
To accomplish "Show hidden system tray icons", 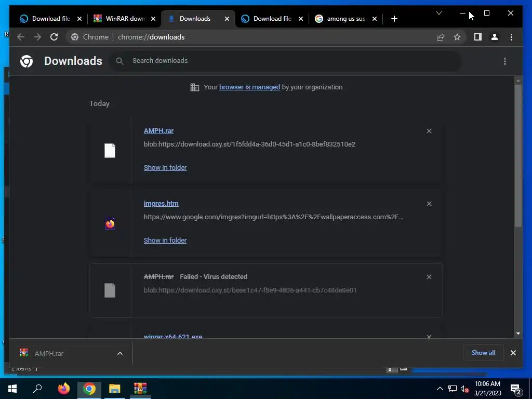I will [x=440, y=389].
